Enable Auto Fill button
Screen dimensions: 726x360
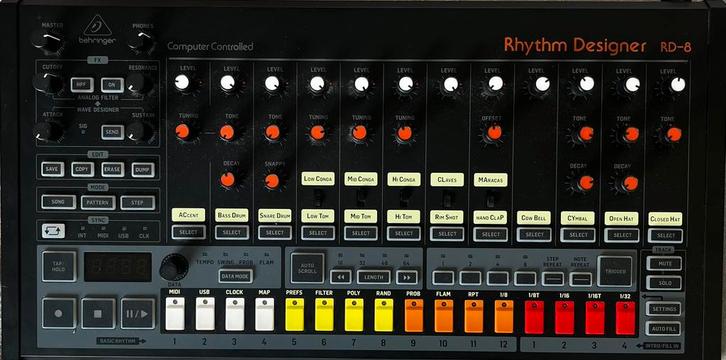(663, 328)
